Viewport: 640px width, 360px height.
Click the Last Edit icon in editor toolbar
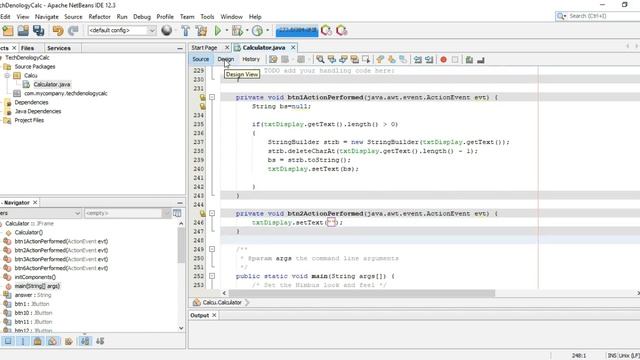click(x=273, y=60)
